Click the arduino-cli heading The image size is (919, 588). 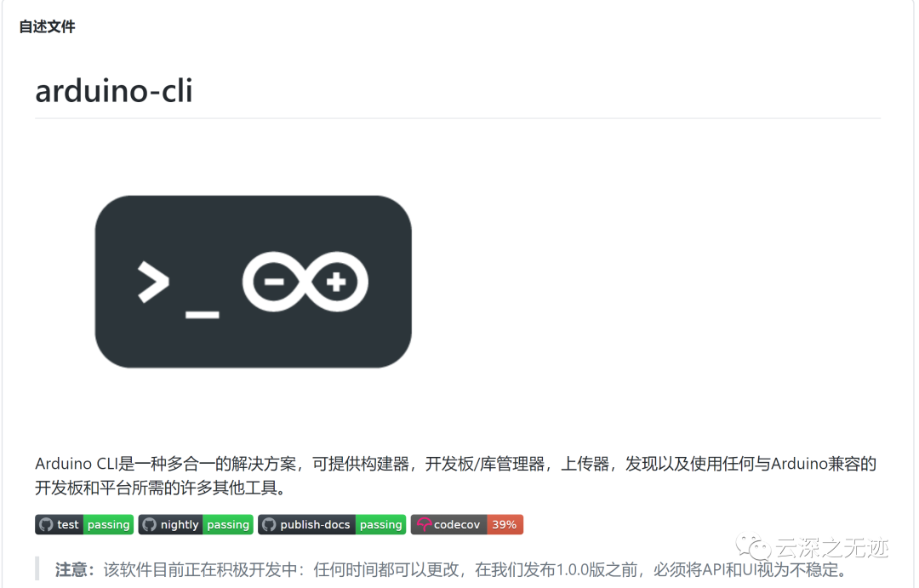tap(114, 91)
